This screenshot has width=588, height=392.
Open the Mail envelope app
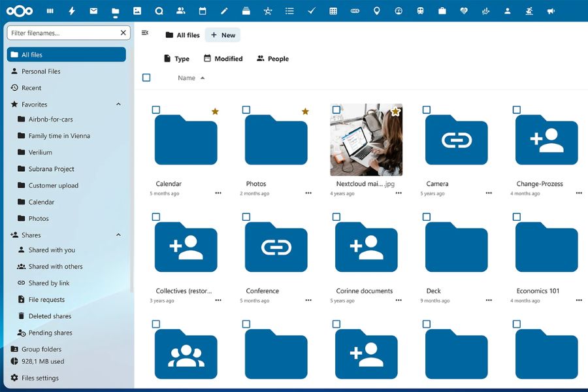93,11
